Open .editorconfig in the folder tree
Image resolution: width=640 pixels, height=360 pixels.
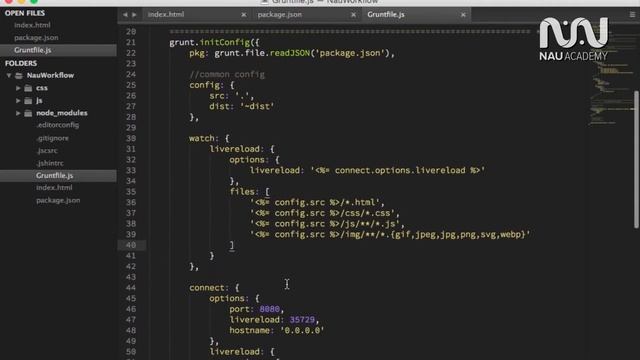tap(58, 125)
